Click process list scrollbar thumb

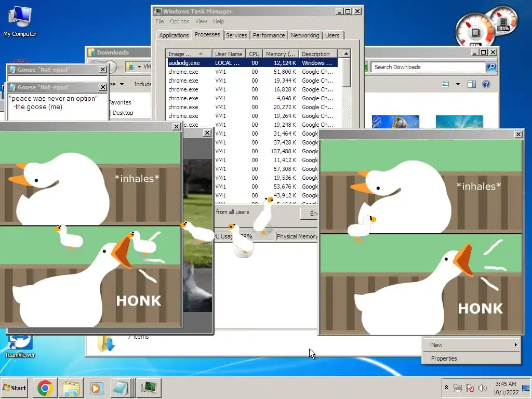pos(346,73)
